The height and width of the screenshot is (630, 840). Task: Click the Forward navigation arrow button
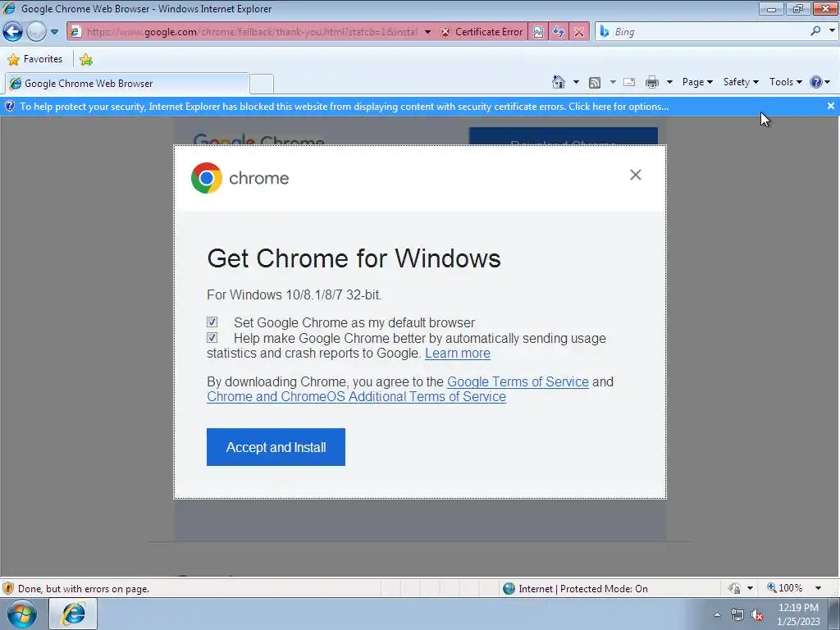click(x=36, y=32)
